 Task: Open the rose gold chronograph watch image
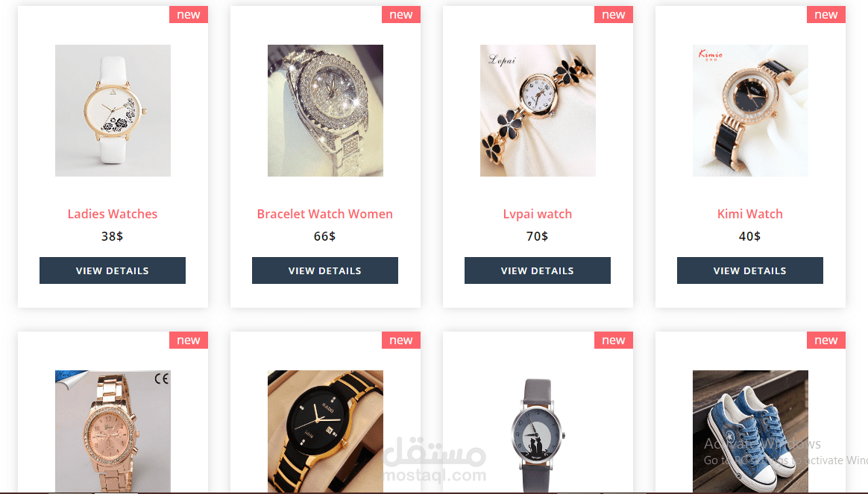[x=113, y=431]
